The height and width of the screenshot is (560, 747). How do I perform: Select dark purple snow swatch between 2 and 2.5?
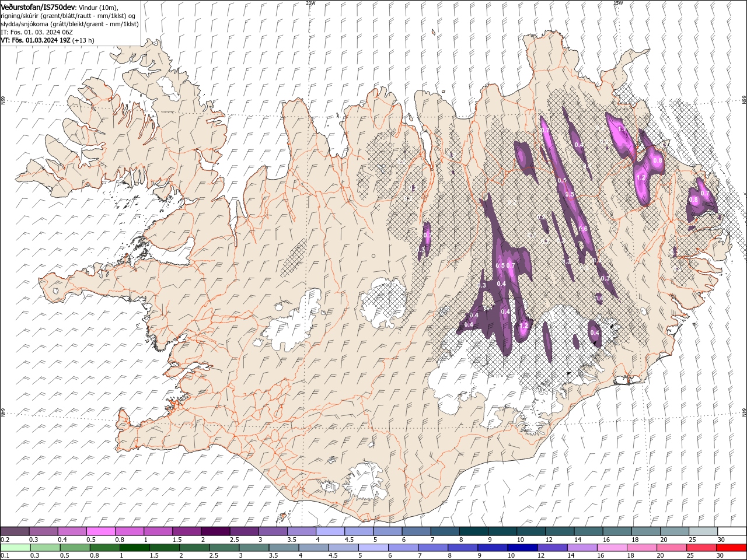[x=215, y=531]
